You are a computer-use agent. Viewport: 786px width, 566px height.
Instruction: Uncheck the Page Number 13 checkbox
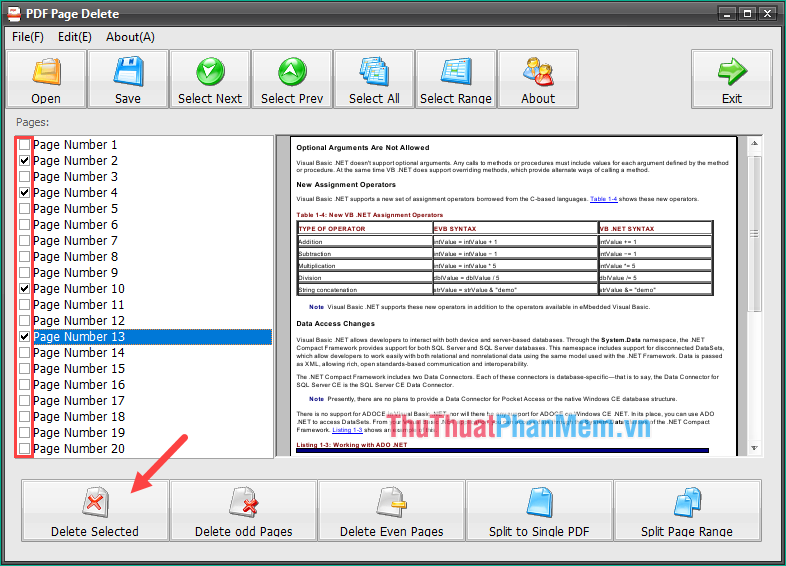[24, 337]
